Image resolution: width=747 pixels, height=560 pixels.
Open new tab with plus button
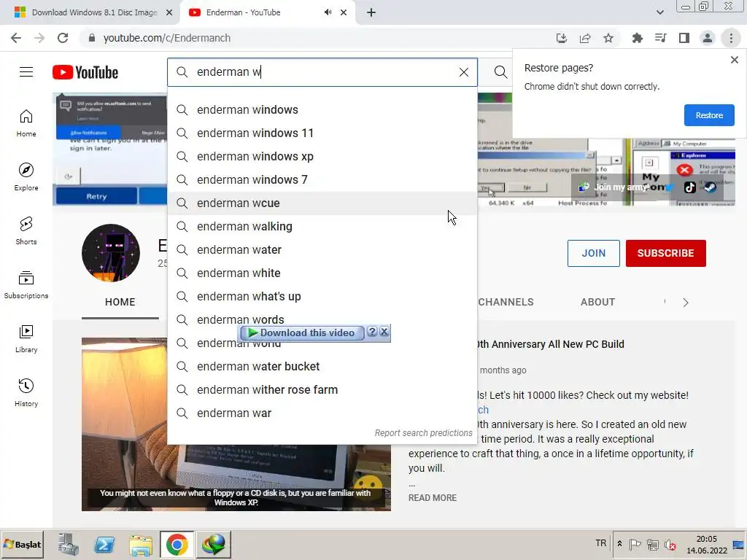tap(371, 12)
